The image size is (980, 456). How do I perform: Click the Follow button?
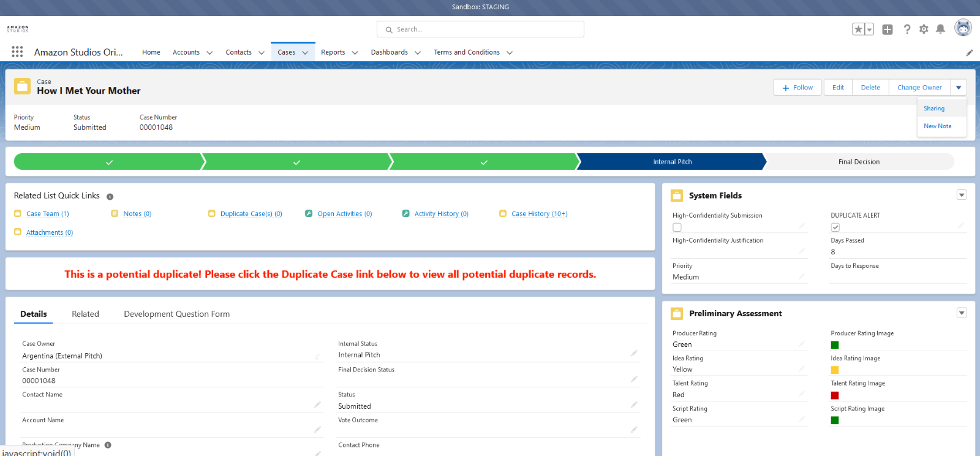click(x=797, y=88)
